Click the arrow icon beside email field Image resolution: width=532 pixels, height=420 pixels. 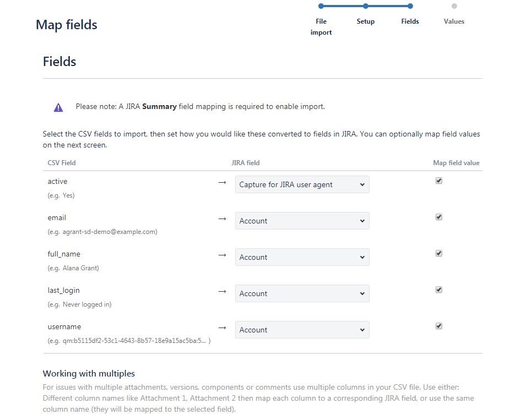click(222, 219)
